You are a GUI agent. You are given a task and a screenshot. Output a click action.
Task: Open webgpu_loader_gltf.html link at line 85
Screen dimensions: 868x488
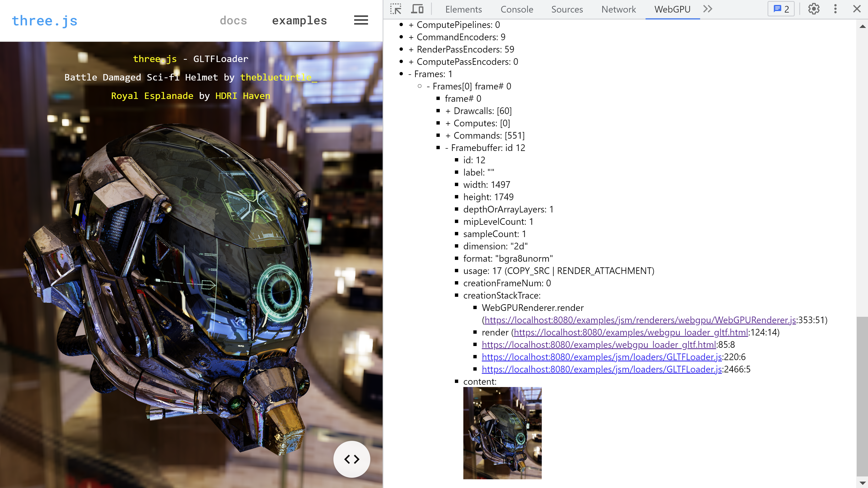point(599,344)
